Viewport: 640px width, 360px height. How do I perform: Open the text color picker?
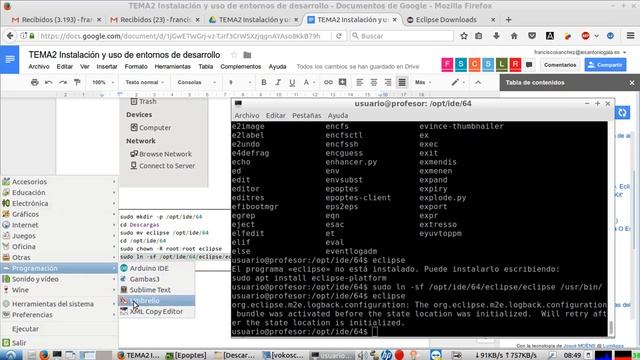(x=309, y=82)
